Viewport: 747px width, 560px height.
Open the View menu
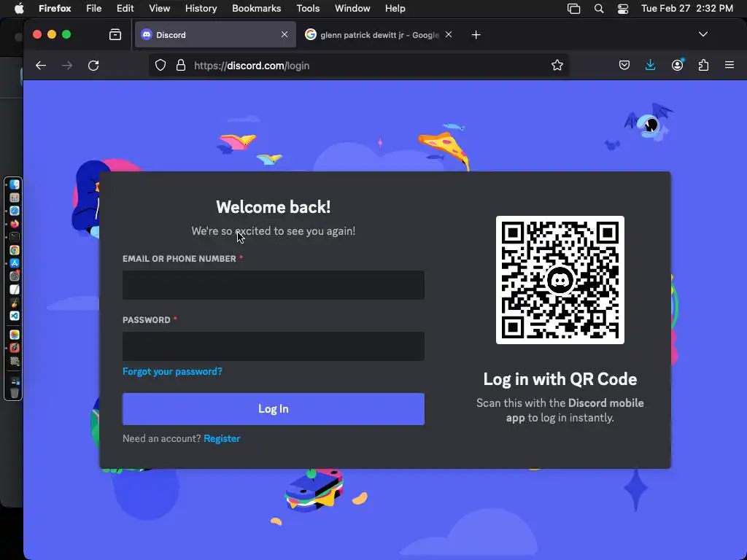[x=159, y=9]
